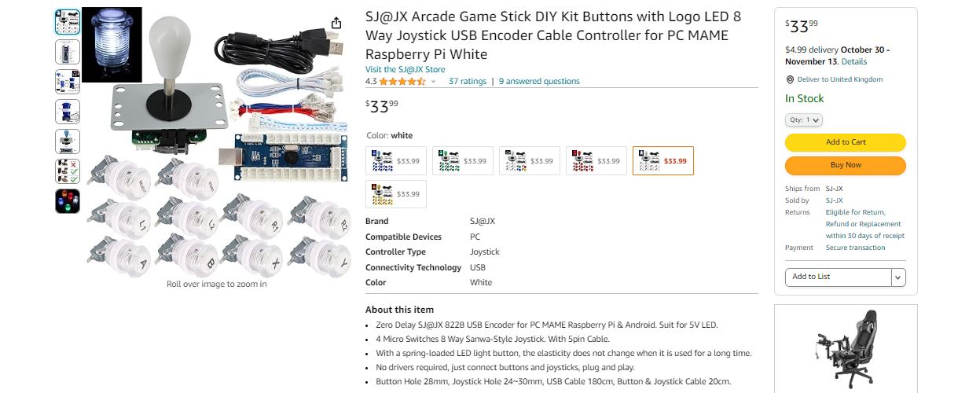This screenshot has height=393, width=980.
Task: Expand the rating breakdown chevron
Action: tap(433, 82)
